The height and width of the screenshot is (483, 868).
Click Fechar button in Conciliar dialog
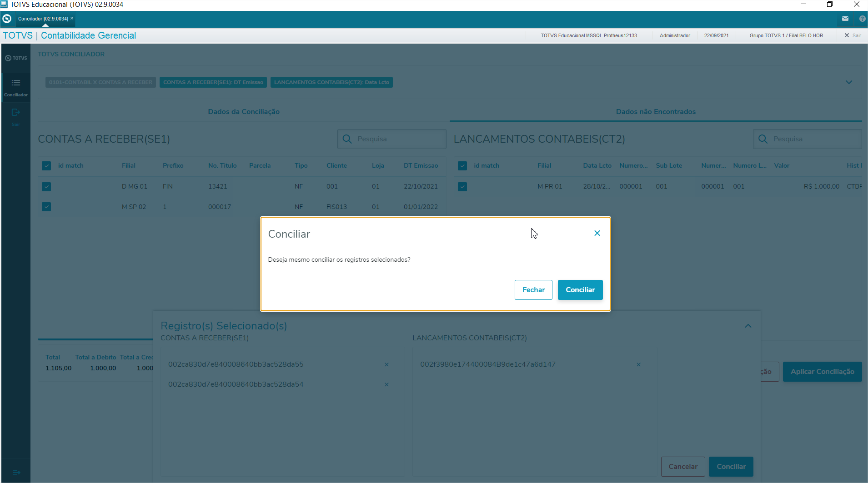pos(533,290)
